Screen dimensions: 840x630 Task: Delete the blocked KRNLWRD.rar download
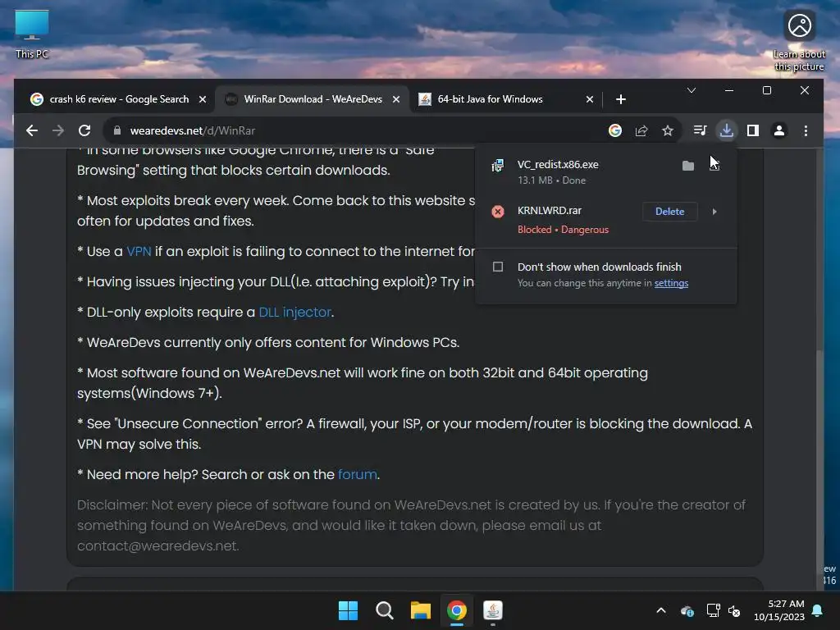(669, 212)
